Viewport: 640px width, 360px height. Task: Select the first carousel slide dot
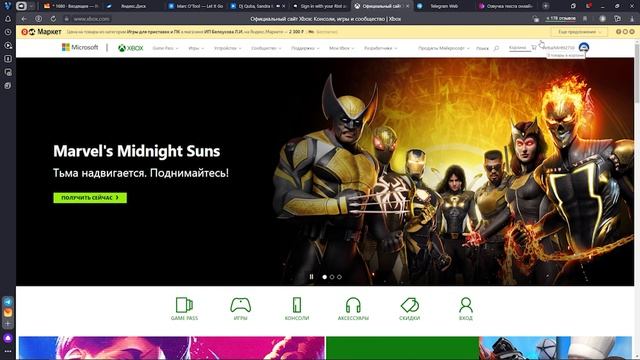pos(324,277)
